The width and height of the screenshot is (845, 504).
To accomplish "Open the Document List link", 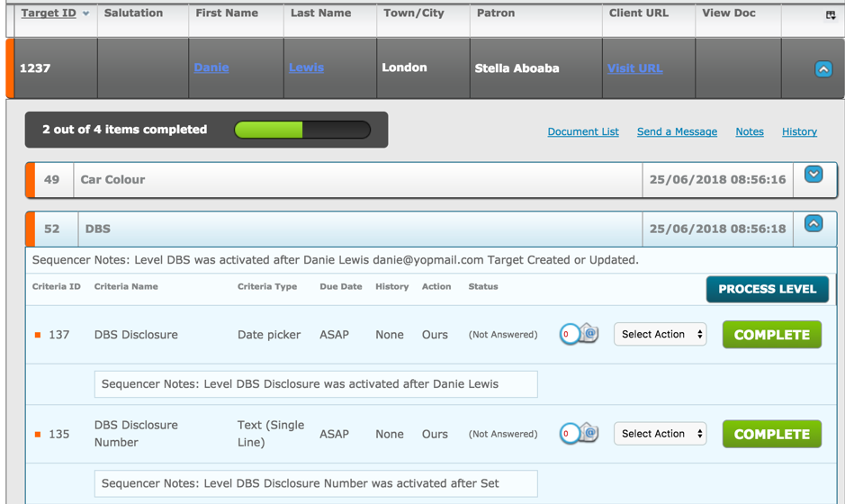I will 583,131.
